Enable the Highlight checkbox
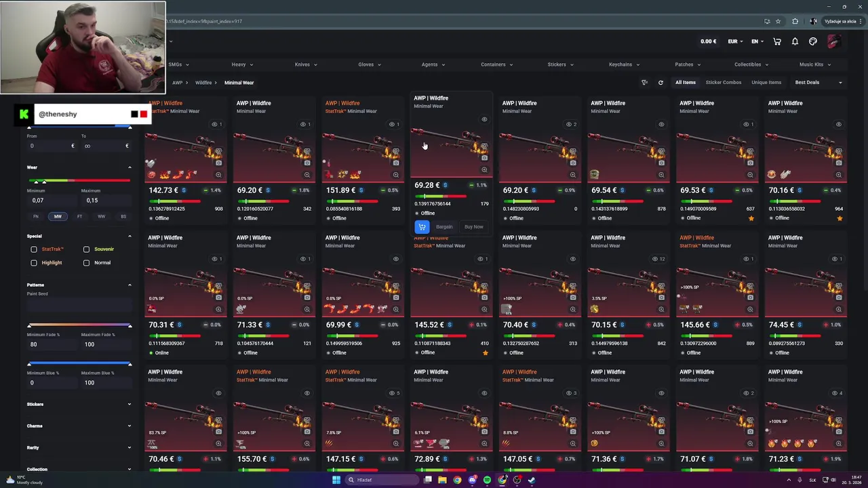Screen dimensions: 868x488 34,263
